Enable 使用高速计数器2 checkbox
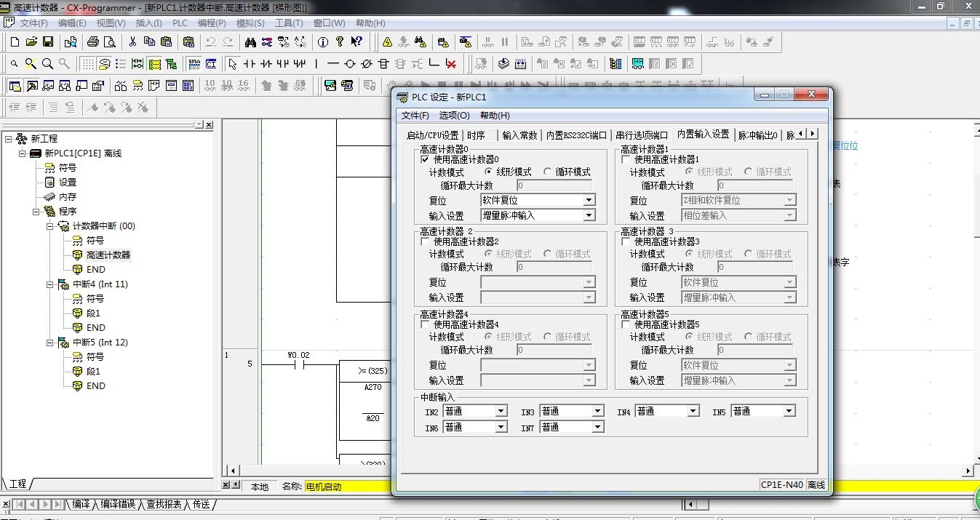The width and height of the screenshot is (980, 520). point(426,241)
